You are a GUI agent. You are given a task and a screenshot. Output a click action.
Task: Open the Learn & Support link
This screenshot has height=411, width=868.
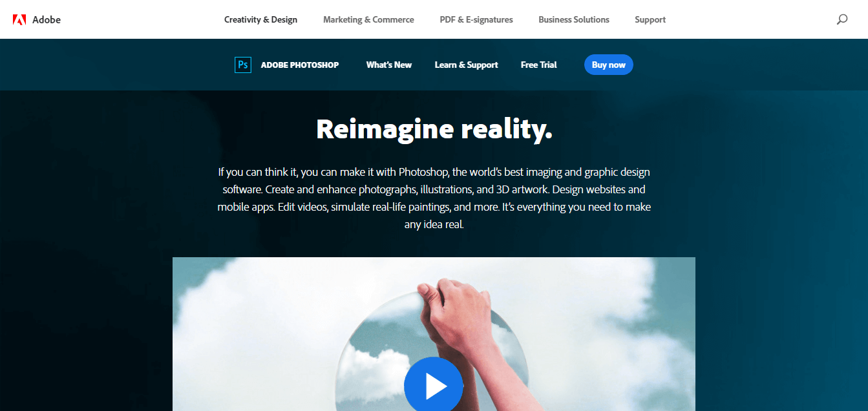(x=466, y=65)
